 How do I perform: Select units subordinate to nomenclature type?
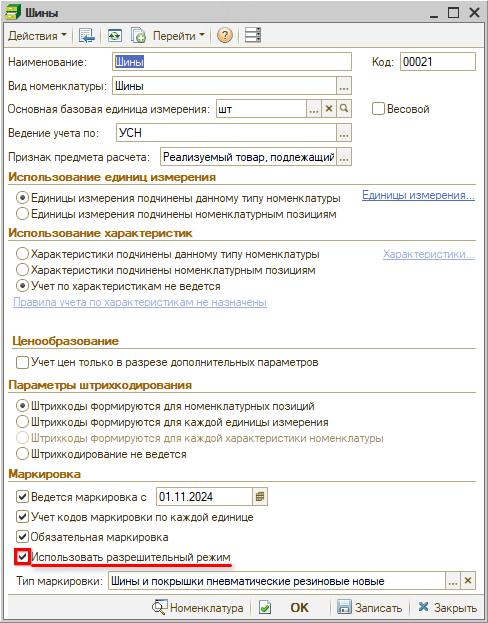click(23, 198)
